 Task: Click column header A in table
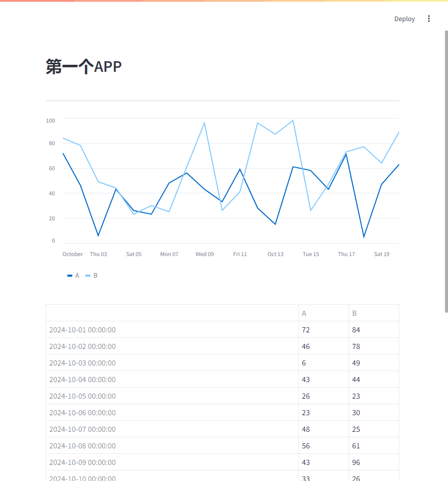click(x=323, y=313)
